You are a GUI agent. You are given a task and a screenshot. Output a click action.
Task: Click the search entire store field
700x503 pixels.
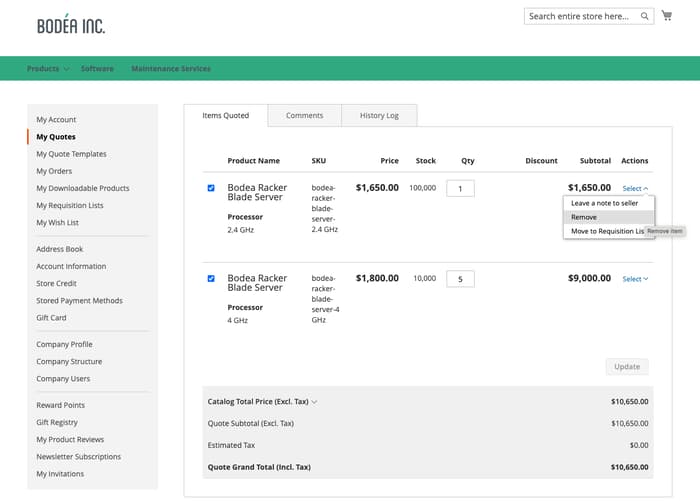[580, 16]
